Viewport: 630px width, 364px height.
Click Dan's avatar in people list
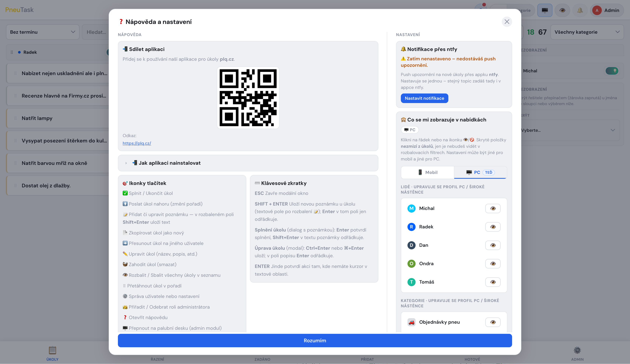pyautogui.click(x=411, y=245)
